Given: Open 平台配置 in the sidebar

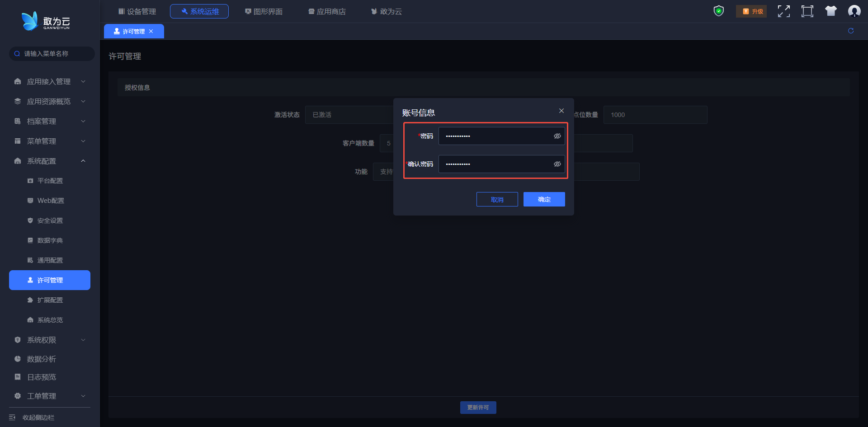Looking at the screenshot, I should click(x=50, y=181).
